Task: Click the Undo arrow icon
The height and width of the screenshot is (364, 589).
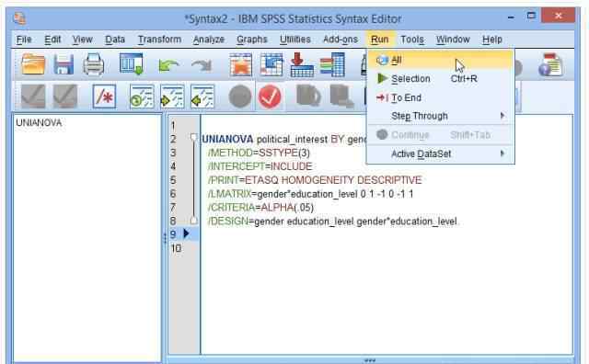Action: pyautogui.click(x=168, y=65)
